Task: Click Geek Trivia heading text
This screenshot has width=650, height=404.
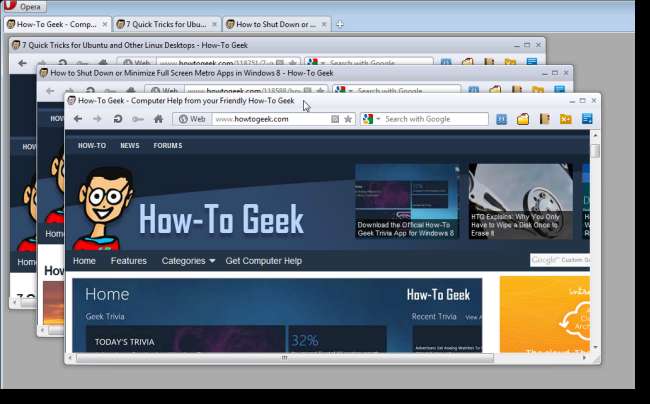Action: pos(105,316)
